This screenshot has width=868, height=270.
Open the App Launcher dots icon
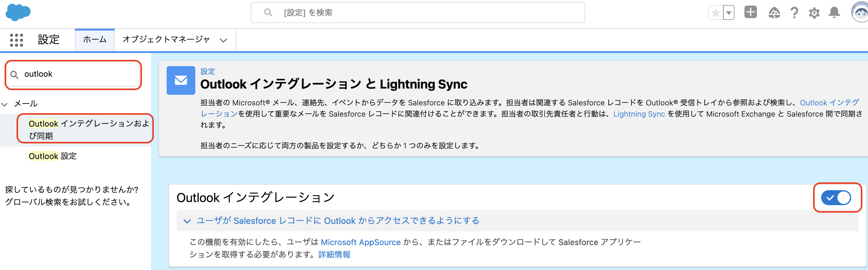(x=17, y=40)
